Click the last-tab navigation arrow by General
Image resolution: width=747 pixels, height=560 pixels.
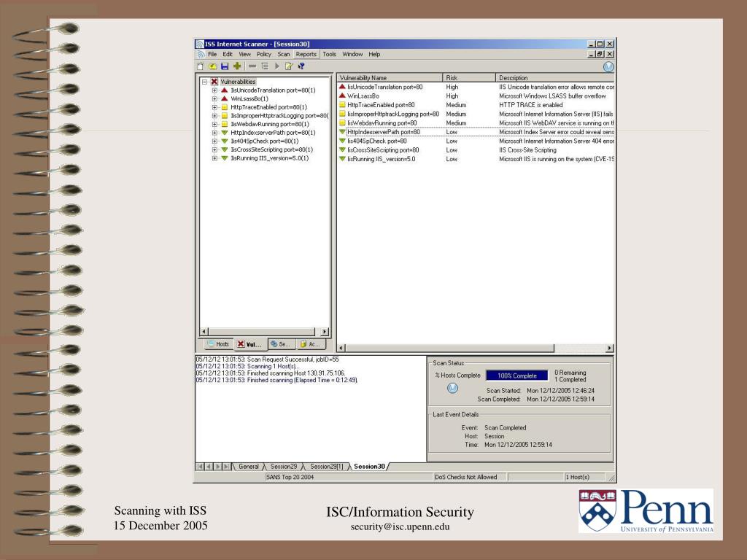[227, 467]
